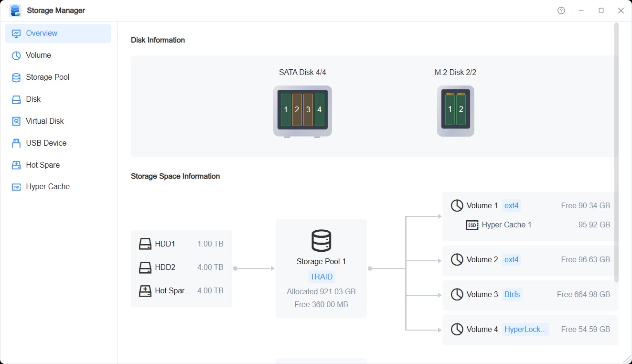Viewport: 632px width, 364px height.
Task: Select M.2 disk slot 1
Action: (x=450, y=109)
